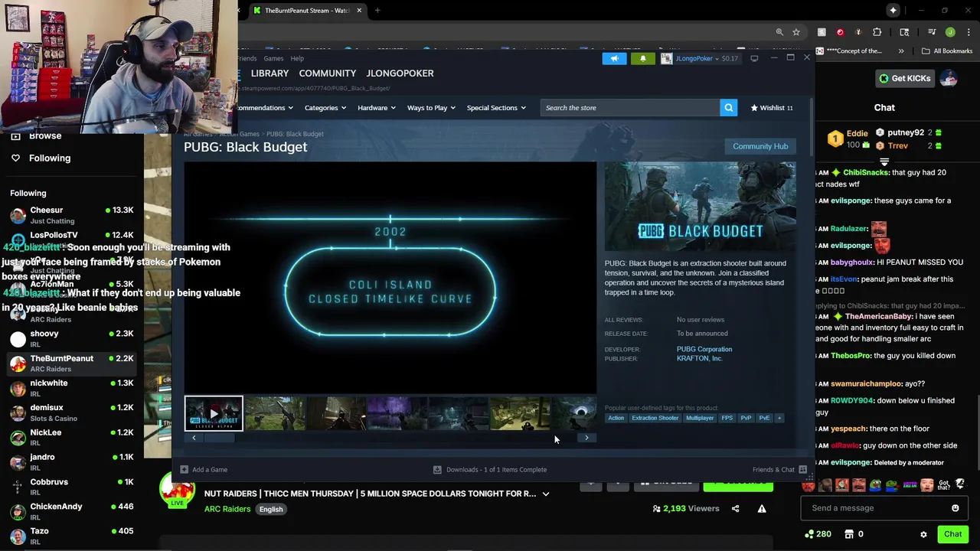Expand the stream title chevron
Image resolution: width=980 pixels, height=551 pixels.
(x=546, y=494)
